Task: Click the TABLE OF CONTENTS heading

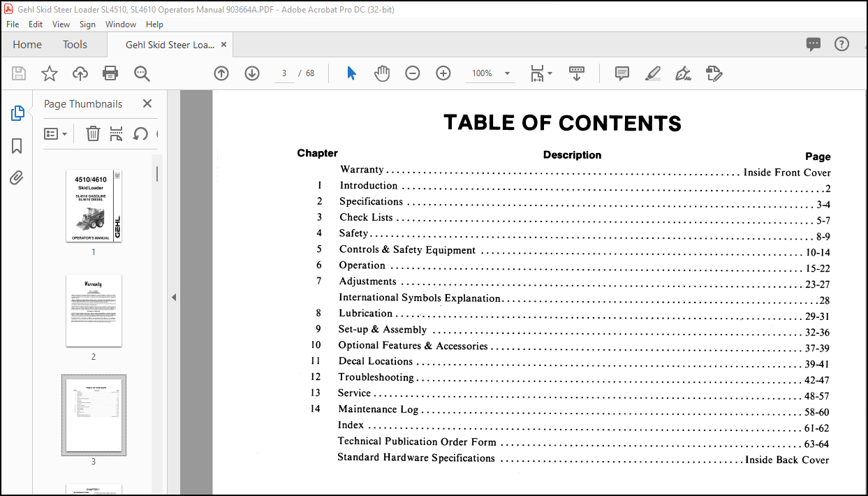Action: [x=562, y=124]
